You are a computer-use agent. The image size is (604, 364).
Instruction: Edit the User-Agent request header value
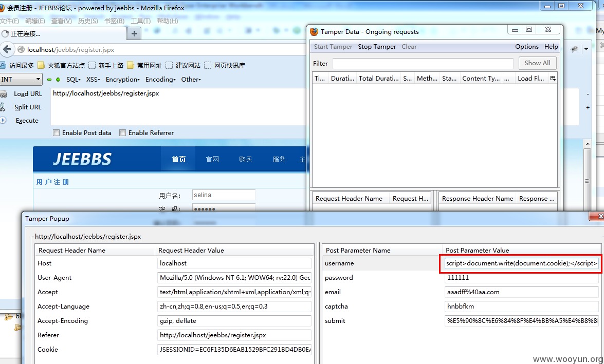[234, 277]
